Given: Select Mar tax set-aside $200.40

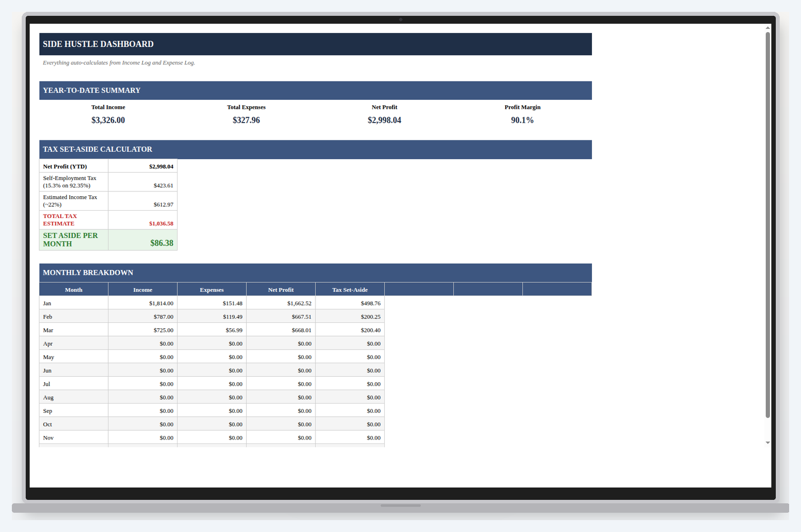Looking at the screenshot, I should tap(350, 330).
